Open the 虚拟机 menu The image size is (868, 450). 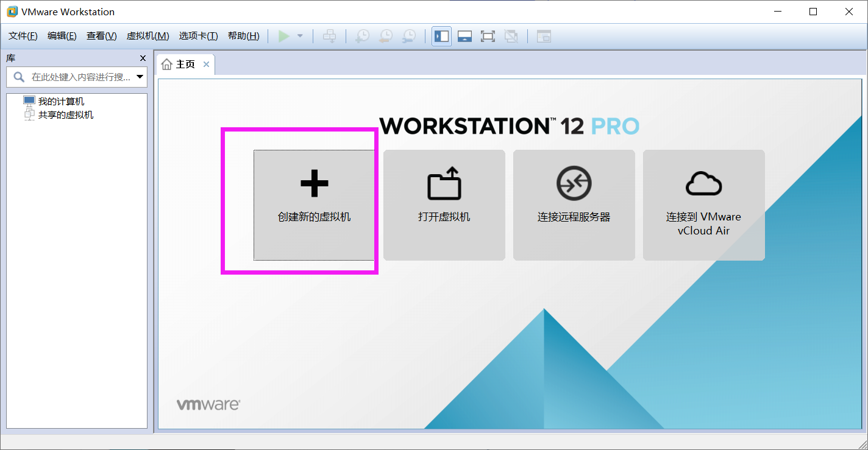(x=146, y=35)
